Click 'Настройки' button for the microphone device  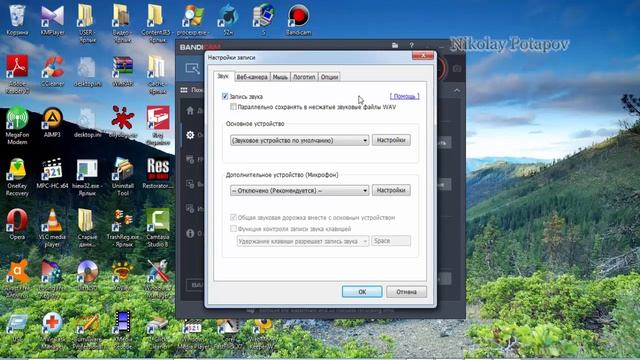click(391, 190)
